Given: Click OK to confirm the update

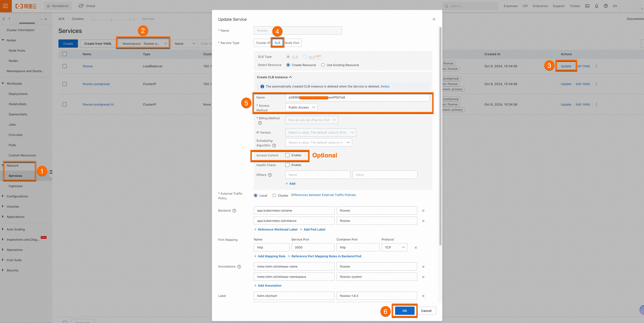Looking at the screenshot, I should click(x=405, y=311).
